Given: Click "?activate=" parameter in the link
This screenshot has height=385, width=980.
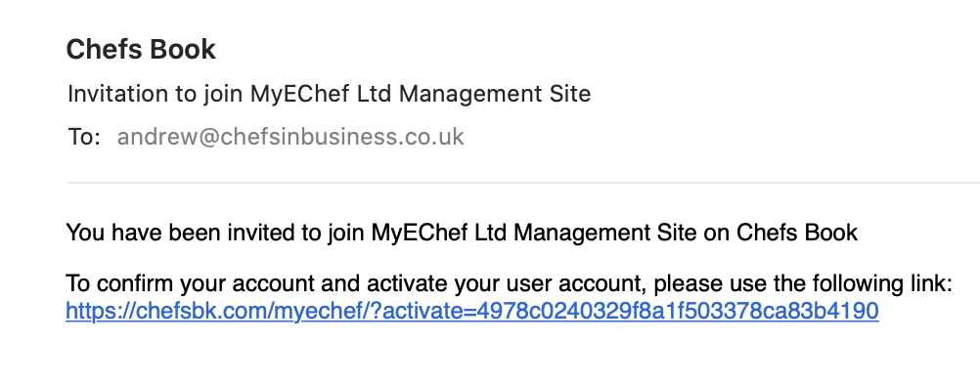Looking at the screenshot, I should click(423, 311).
